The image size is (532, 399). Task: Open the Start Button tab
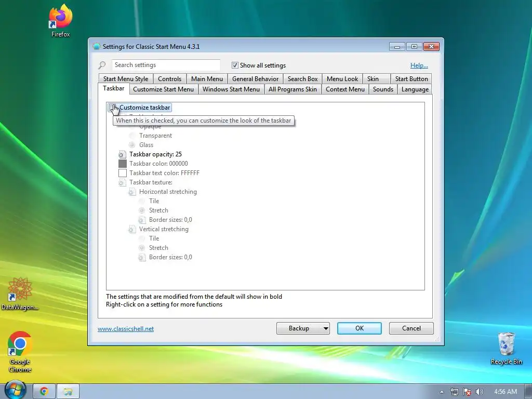coord(411,79)
